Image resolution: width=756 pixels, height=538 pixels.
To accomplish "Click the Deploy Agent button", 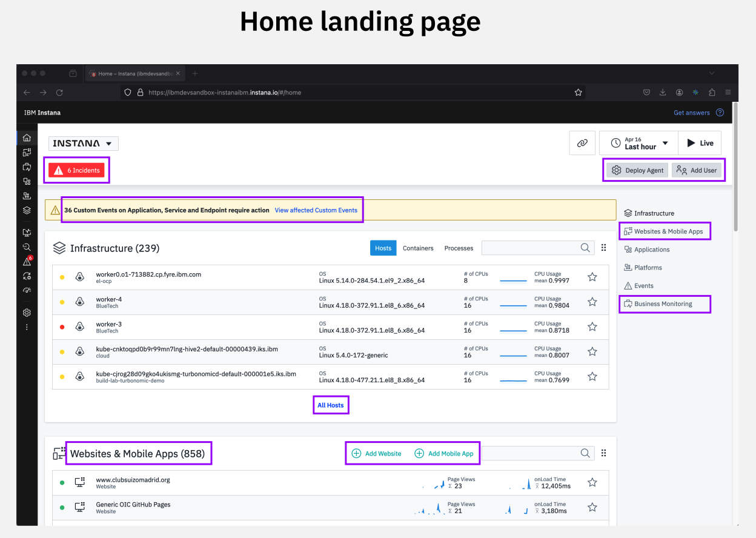I will (x=637, y=170).
